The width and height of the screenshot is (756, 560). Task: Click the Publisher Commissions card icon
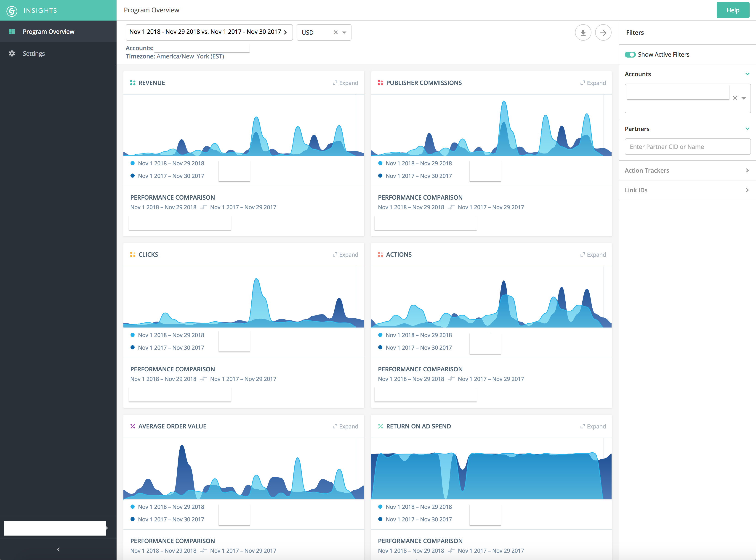[381, 83]
